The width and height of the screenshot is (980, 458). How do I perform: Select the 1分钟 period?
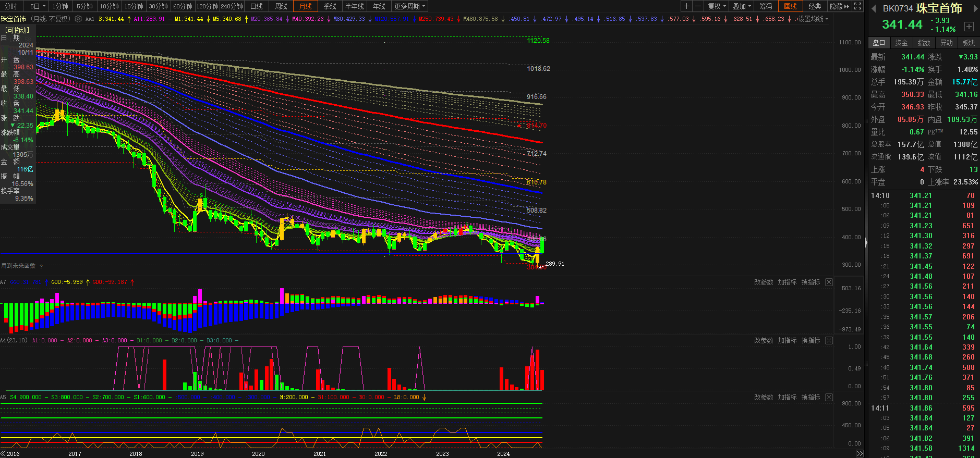tap(61, 6)
